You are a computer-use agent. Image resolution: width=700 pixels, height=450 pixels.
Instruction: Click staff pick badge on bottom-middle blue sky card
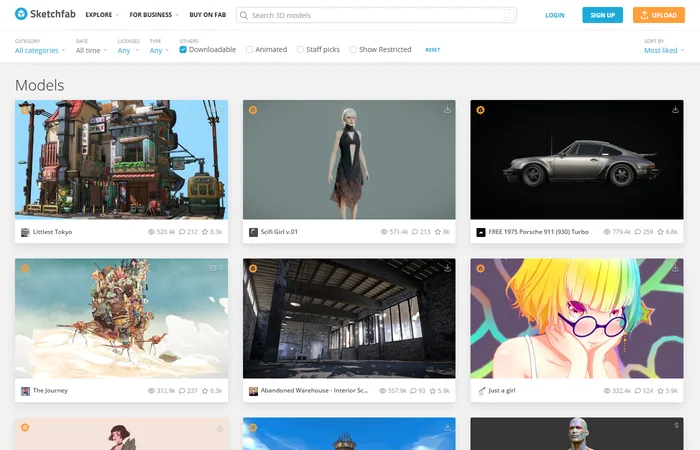point(253,427)
